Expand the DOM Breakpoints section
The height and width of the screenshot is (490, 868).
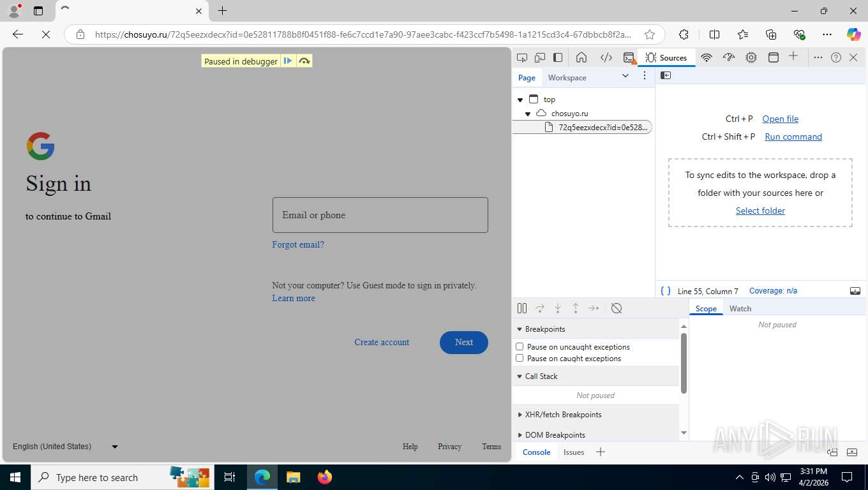(520, 435)
